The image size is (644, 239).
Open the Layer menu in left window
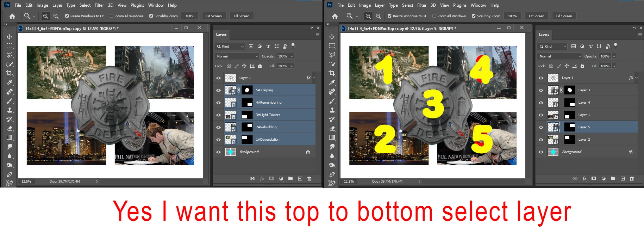click(x=57, y=5)
